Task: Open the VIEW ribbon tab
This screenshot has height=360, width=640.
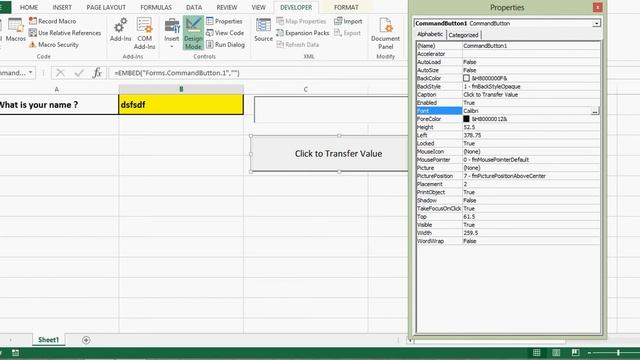Action: click(258, 7)
